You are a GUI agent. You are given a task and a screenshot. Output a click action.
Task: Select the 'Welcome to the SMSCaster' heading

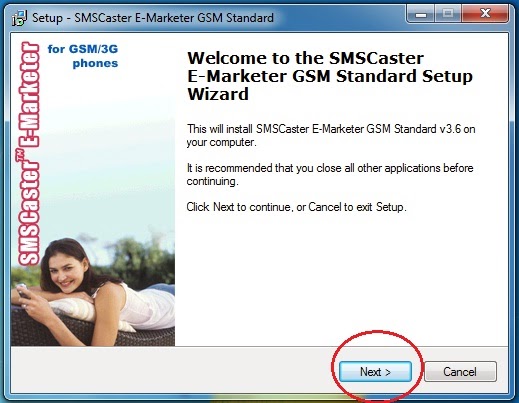(330, 76)
